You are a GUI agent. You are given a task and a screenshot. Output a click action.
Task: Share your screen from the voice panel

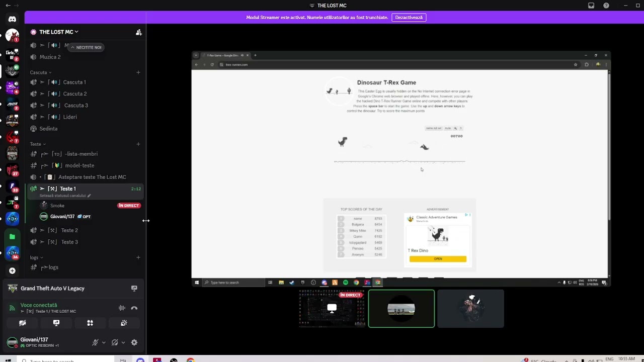(x=56, y=323)
